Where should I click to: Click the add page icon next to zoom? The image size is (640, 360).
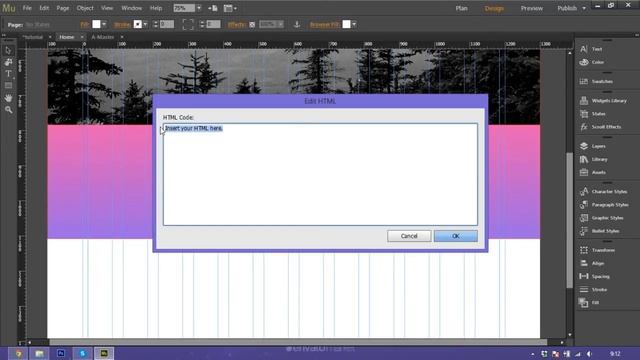(213, 8)
